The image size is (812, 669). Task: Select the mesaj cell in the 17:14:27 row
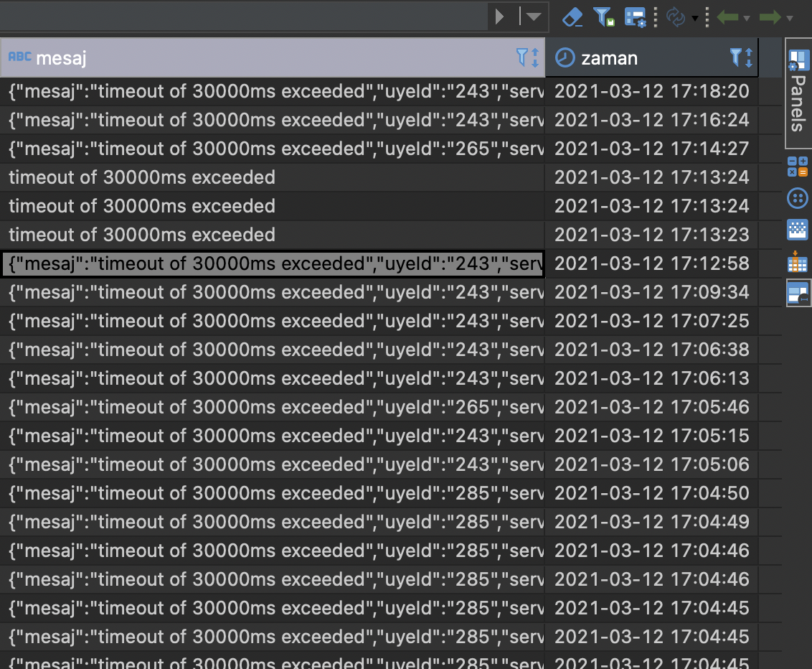pyautogui.click(x=273, y=149)
